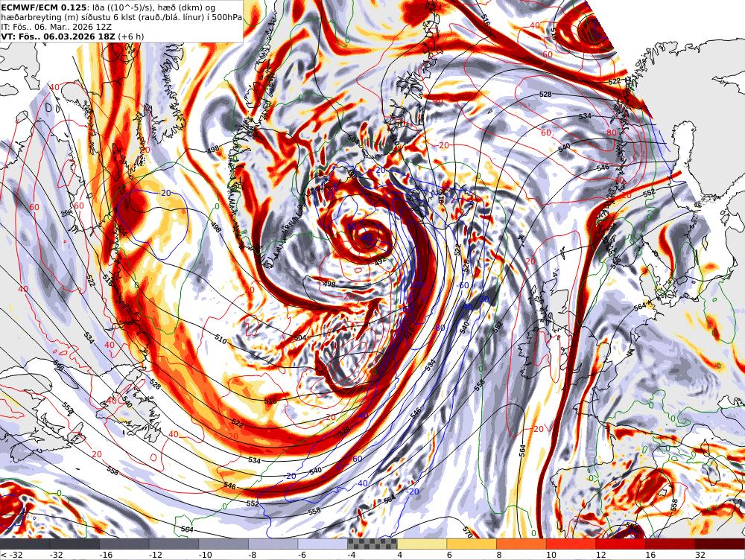Image resolution: width=745 pixels, height=560 pixels.
Task: Click the '-16' legend label
Action: click(x=107, y=555)
